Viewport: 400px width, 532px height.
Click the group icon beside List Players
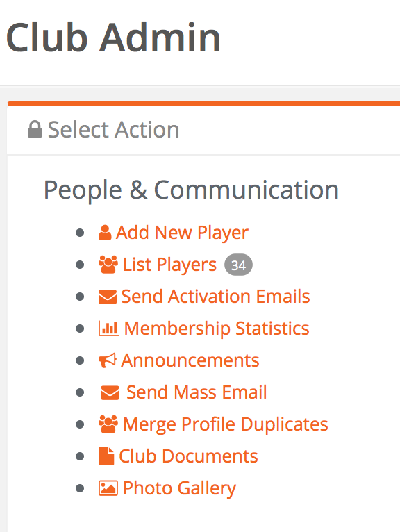[108, 265]
